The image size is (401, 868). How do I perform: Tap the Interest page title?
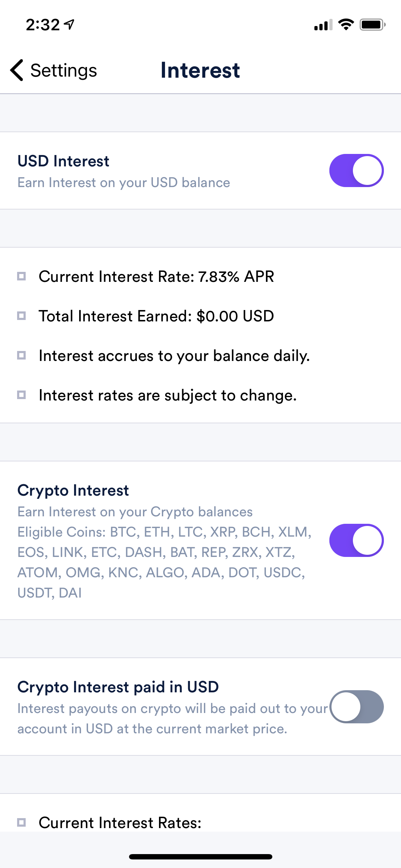point(200,70)
